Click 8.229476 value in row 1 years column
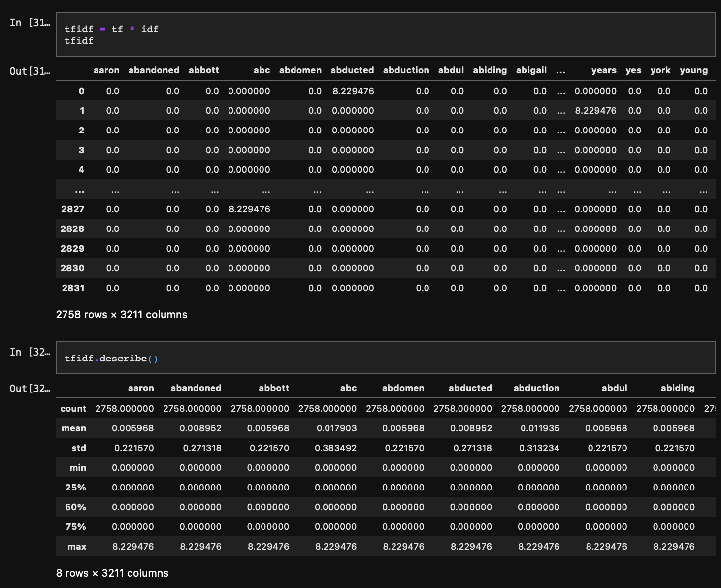Screen dimensions: 721x588 [595, 111]
